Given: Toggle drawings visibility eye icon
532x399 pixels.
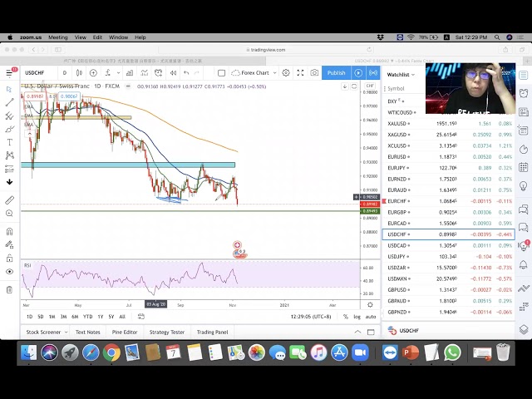Looking at the screenshot, I should [9, 272].
